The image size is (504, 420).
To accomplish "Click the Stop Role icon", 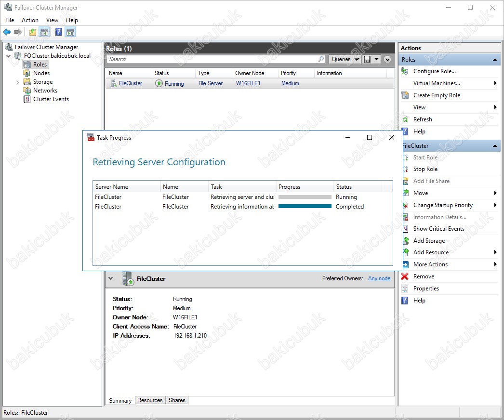I will [x=406, y=169].
